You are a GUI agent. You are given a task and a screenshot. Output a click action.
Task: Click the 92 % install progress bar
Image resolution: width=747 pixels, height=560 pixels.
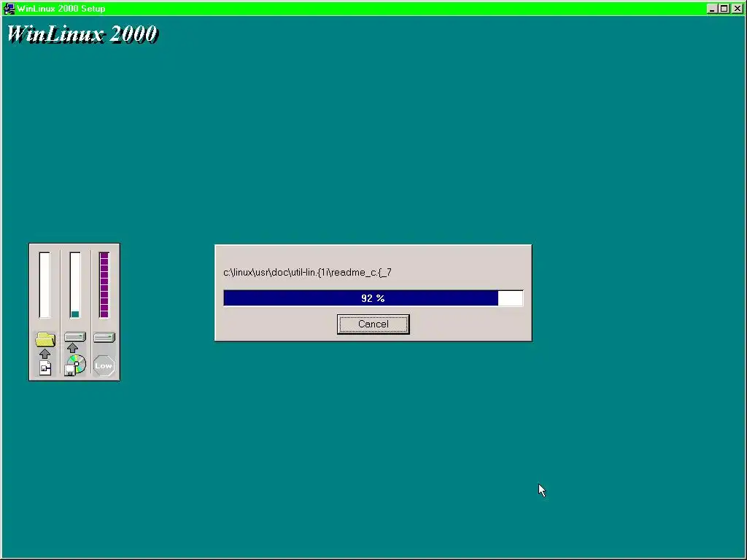pyautogui.click(x=373, y=298)
